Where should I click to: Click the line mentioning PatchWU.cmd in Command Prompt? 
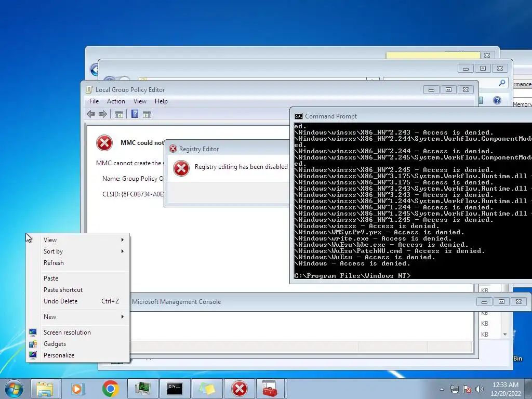pos(390,251)
